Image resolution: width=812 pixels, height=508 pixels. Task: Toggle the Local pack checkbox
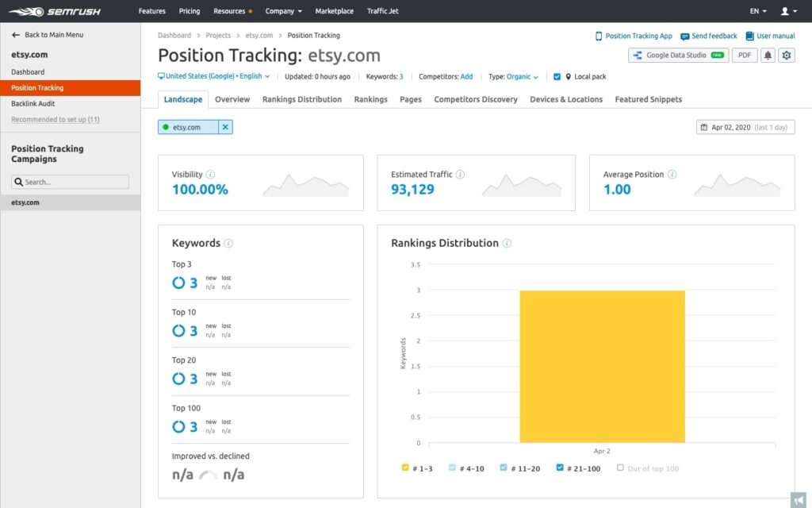click(x=557, y=77)
